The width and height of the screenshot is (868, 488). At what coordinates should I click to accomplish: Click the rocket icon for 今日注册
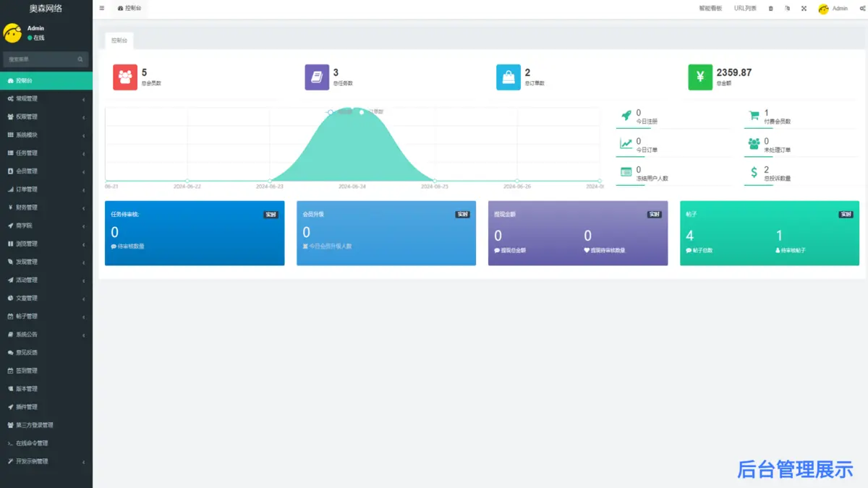[x=626, y=115]
